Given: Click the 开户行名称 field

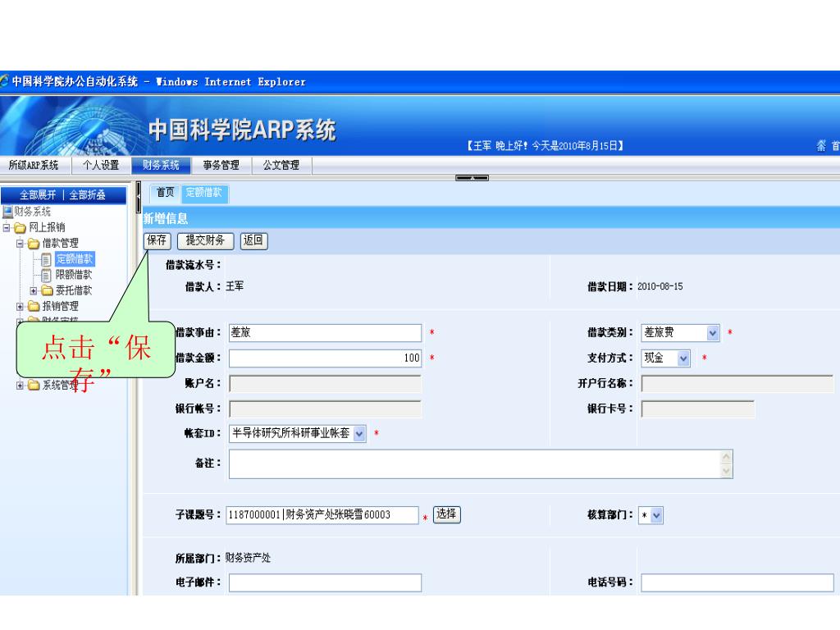Looking at the screenshot, I should tap(737, 384).
